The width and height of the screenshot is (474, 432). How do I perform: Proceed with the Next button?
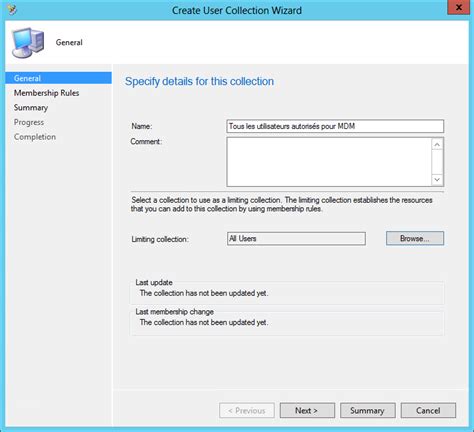307,410
